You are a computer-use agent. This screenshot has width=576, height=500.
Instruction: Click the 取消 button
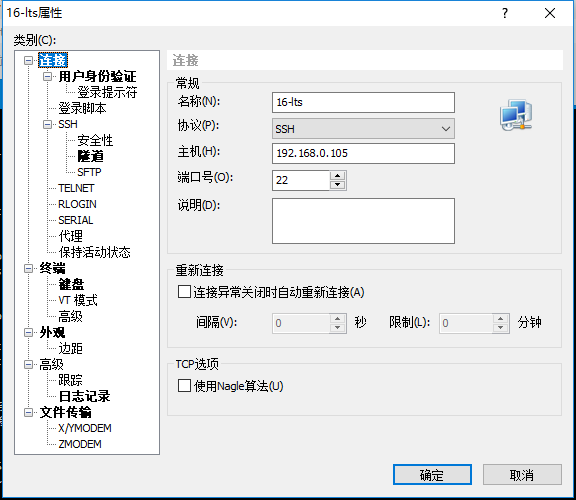[x=522, y=475]
